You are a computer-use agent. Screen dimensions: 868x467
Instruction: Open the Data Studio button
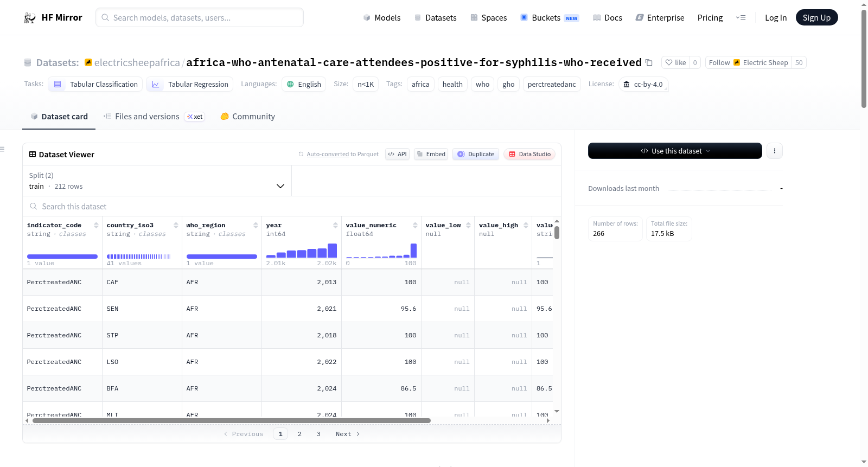[529, 154]
